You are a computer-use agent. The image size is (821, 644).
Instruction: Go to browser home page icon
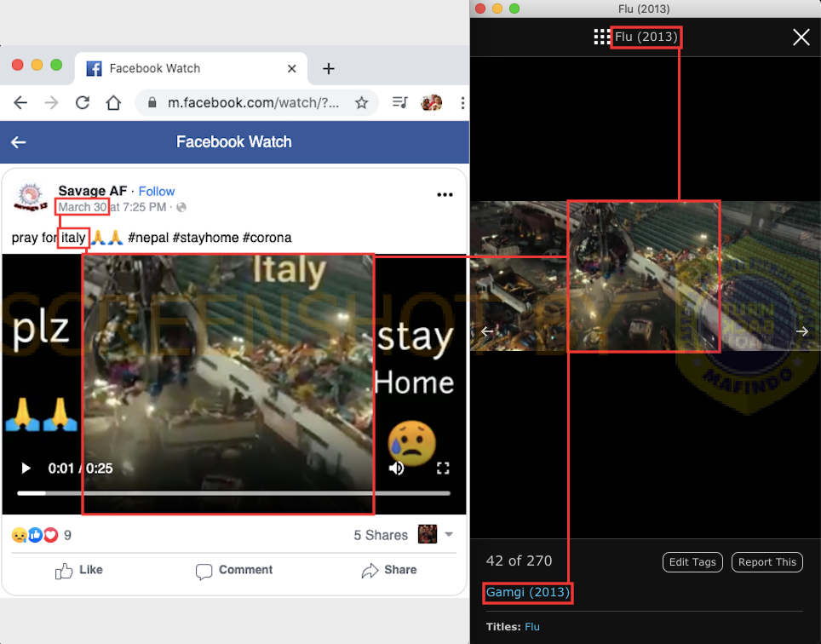point(113,103)
